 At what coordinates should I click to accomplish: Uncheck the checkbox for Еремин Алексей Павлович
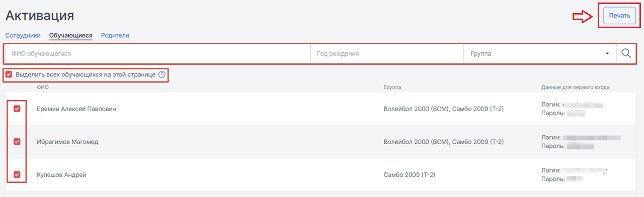[17, 109]
